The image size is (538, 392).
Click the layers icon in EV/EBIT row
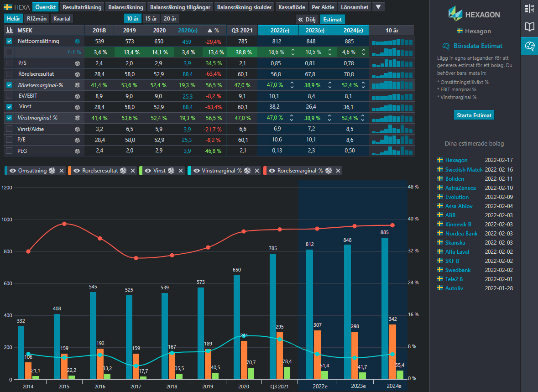(x=77, y=96)
